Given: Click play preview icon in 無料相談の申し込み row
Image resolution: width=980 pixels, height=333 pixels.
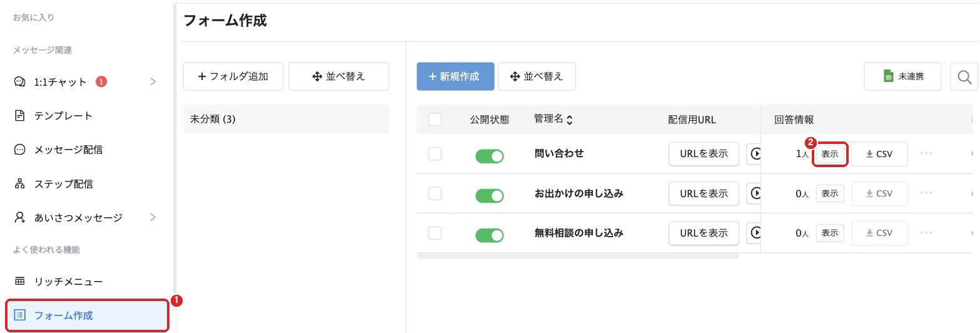Looking at the screenshot, I should pyautogui.click(x=754, y=233).
